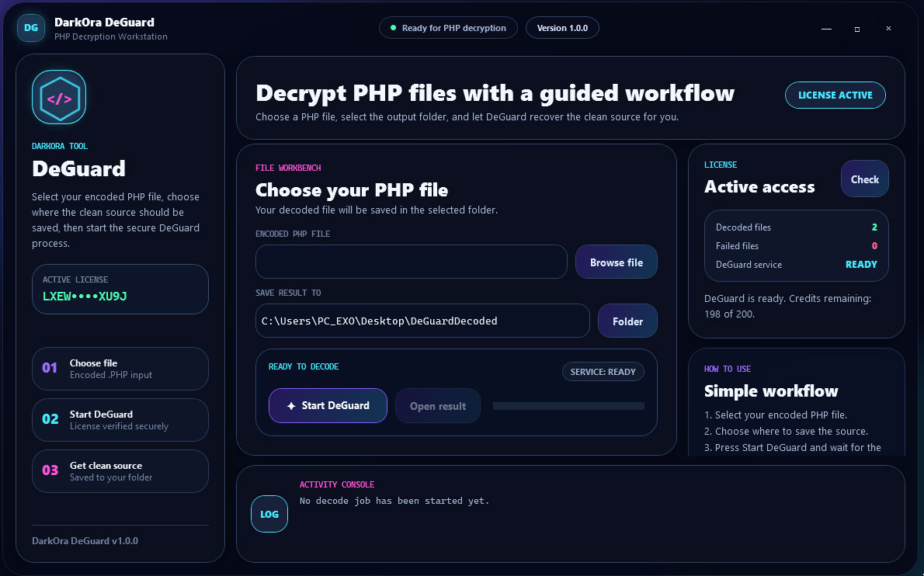The width and height of the screenshot is (924, 576).
Task: Click the DG logo badge in title bar
Action: point(31,28)
